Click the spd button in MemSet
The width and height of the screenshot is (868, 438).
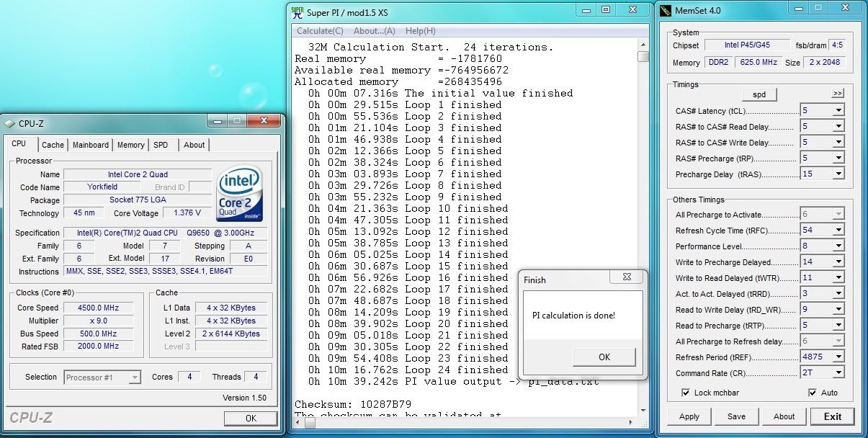coord(759,94)
